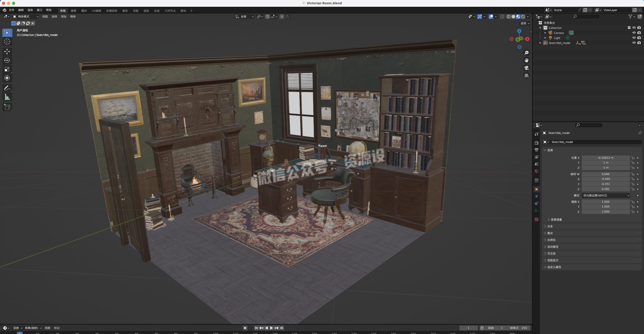Click the Add Cube tool

(x=7, y=107)
